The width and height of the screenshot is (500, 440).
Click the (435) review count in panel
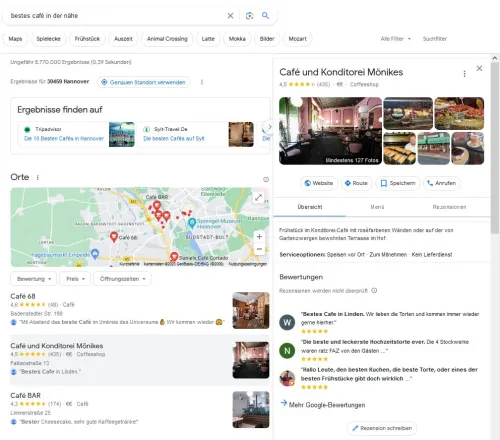tap(323, 84)
